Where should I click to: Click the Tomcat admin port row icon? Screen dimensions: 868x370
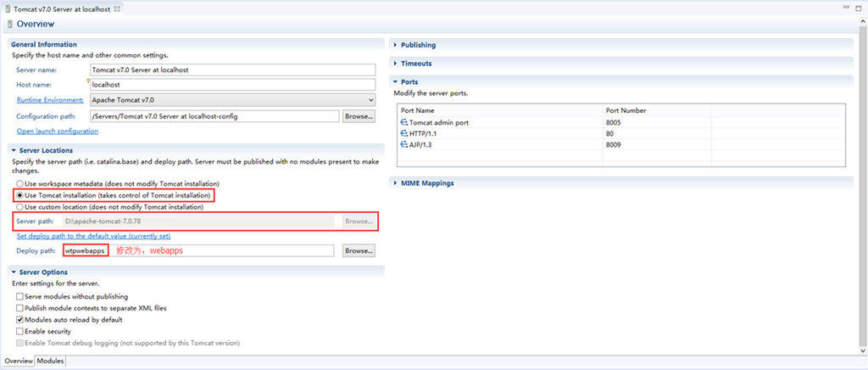tap(404, 122)
